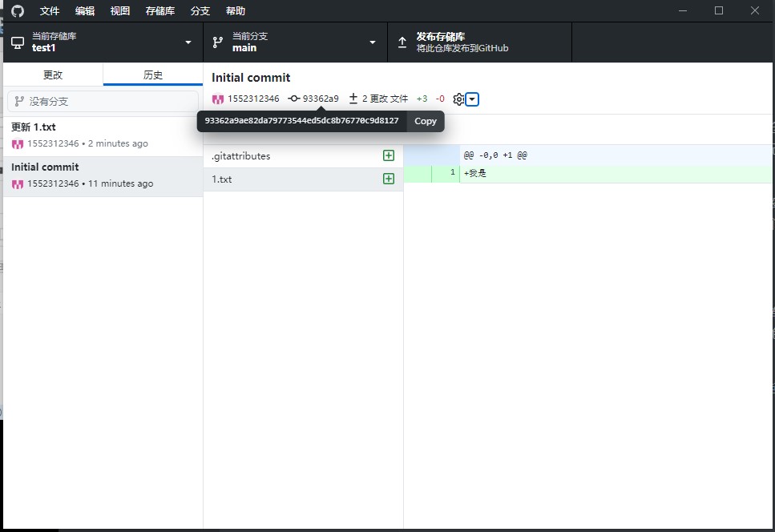This screenshot has height=532, width=775.
Task: Click the publish upload arrow icon
Action: (402, 42)
